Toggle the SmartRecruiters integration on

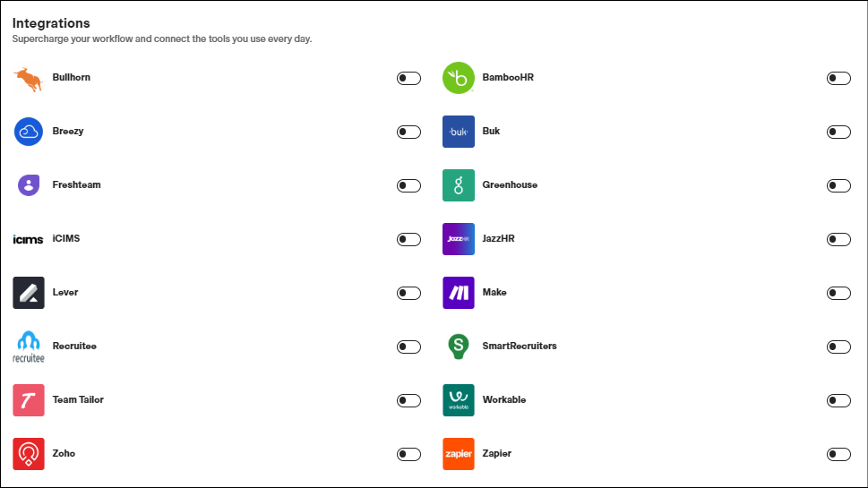(x=838, y=347)
